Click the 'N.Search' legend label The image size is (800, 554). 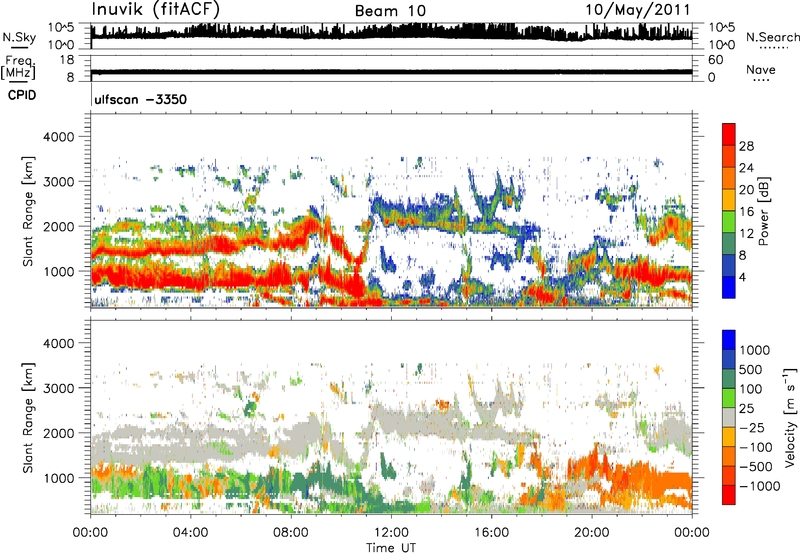point(772,37)
